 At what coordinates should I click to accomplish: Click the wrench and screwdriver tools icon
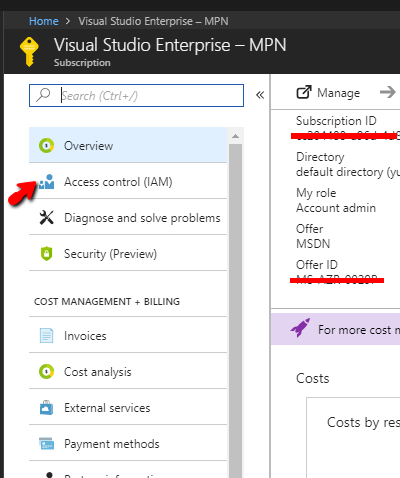tap(46, 218)
